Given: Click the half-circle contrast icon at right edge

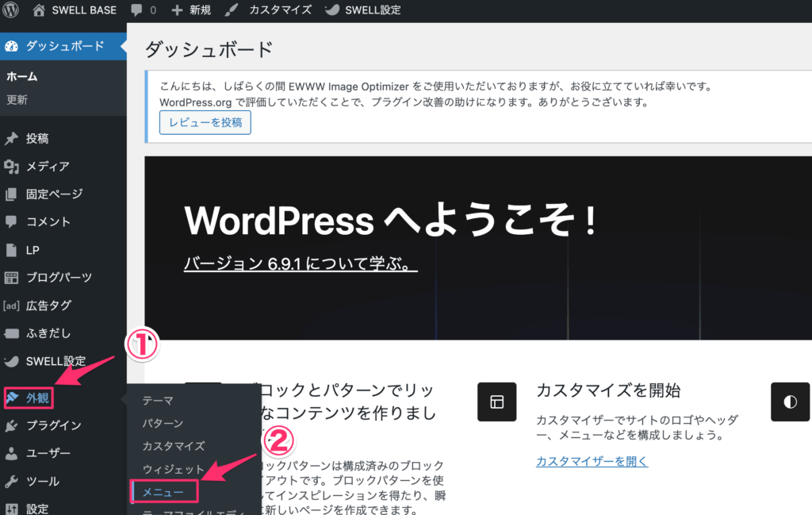Looking at the screenshot, I should pyautogui.click(x=790, y=402).
